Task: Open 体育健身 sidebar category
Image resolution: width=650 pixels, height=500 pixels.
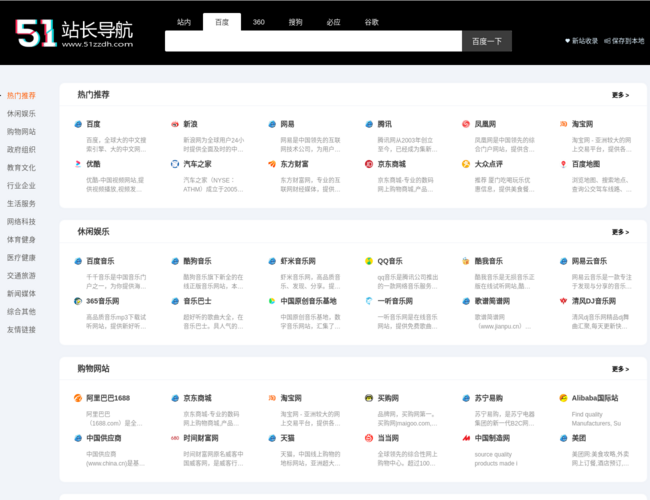Action: click(x=21, y=240)
